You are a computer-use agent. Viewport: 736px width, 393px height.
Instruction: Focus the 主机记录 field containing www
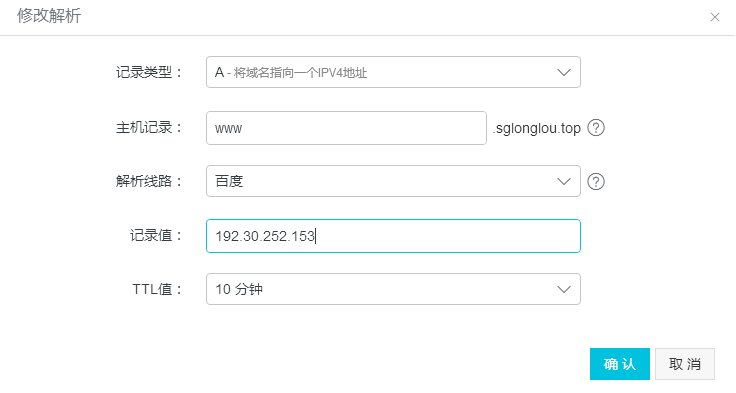click(x=346, y=128)
